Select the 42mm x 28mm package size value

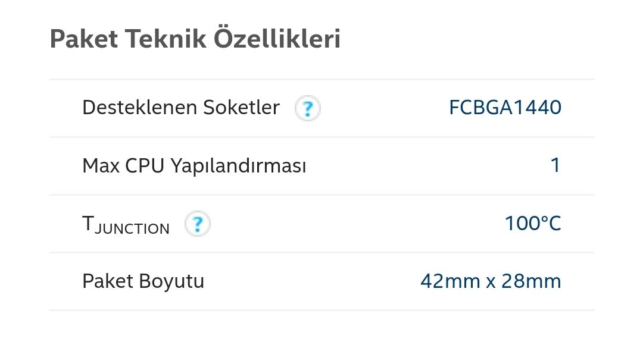click(491, 281)
